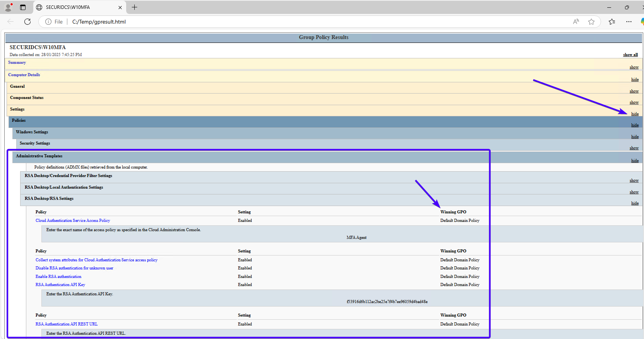Show the Summary section
This screenshot has width=644, height=339.
point(634,67)
